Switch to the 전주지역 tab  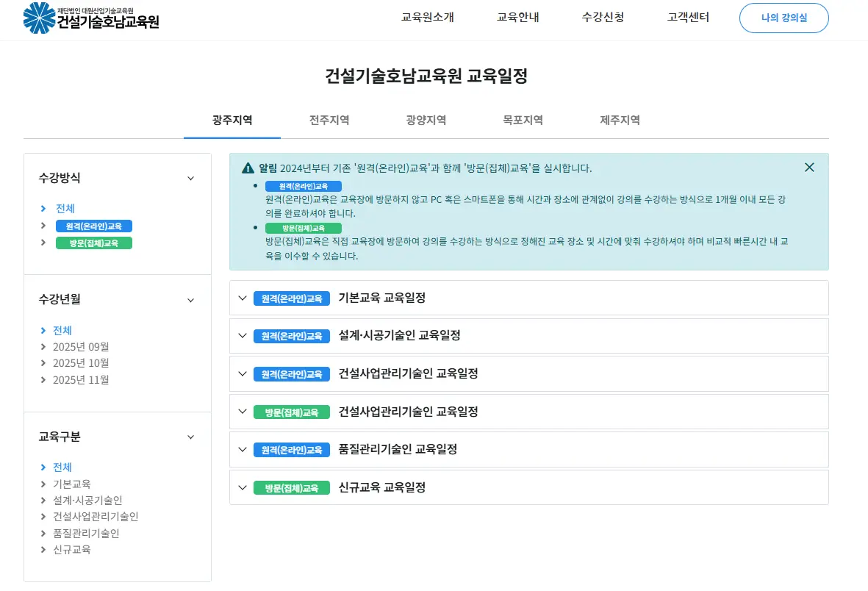(x=329, y=119)
